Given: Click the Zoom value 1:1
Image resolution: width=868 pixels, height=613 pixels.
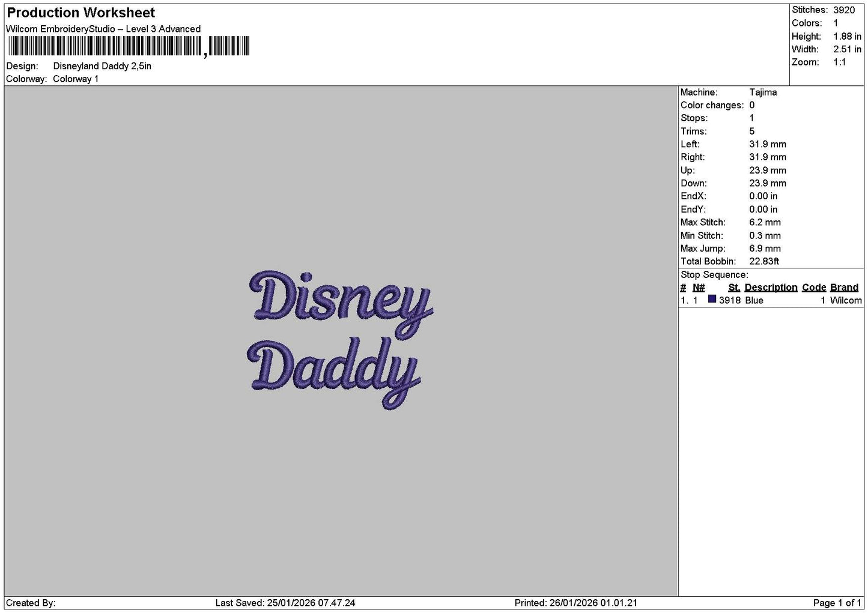Looking at the screenshot, I should [x=840, y=62].
